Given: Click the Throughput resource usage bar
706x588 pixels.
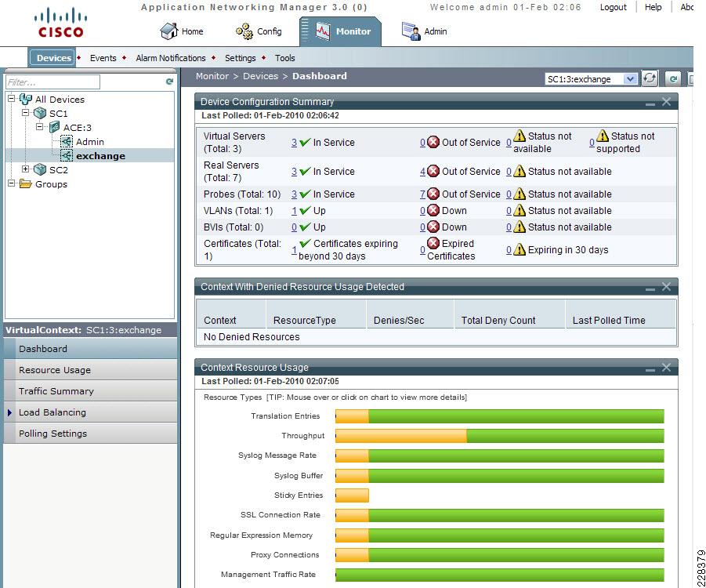Looking at the screenshot, I should (500, 436).
